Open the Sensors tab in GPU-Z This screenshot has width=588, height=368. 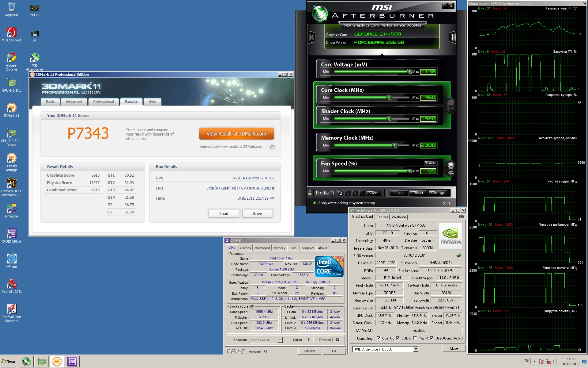point(382,217)
